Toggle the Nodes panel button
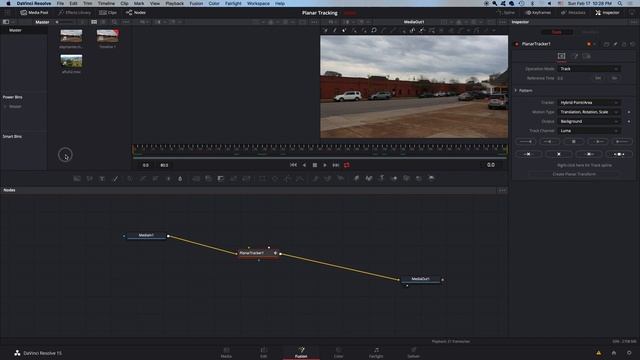640x360 pixels. 136,13
